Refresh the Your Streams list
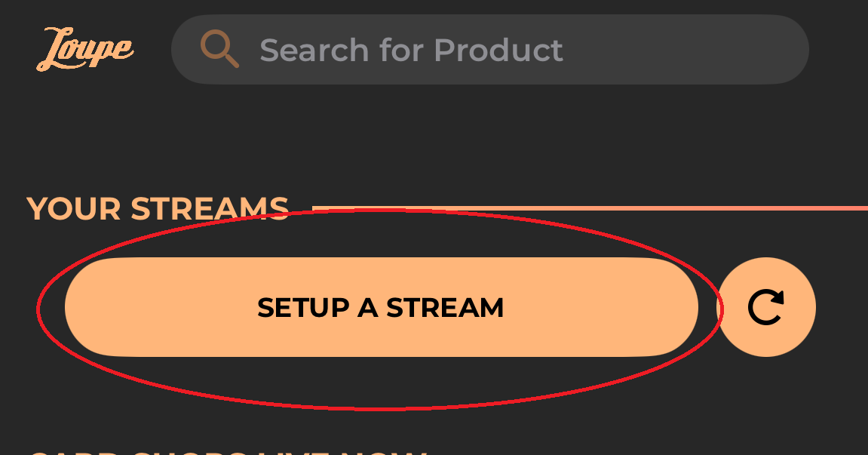Screen dimensions: 868x455 765,307
